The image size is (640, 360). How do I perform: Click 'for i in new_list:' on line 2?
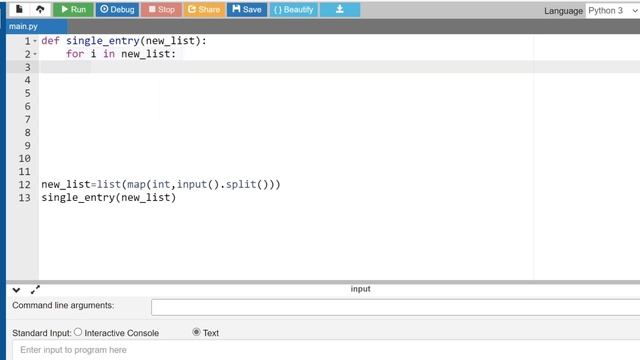(x=121, y=54)
